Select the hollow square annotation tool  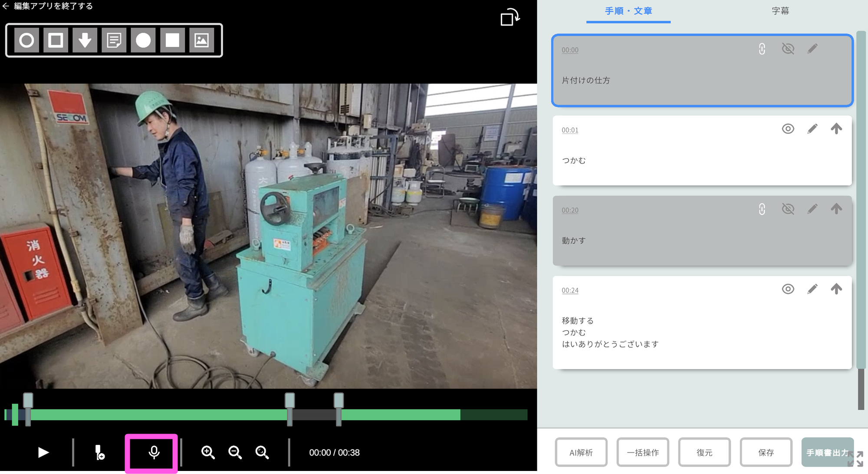[56, 40]
